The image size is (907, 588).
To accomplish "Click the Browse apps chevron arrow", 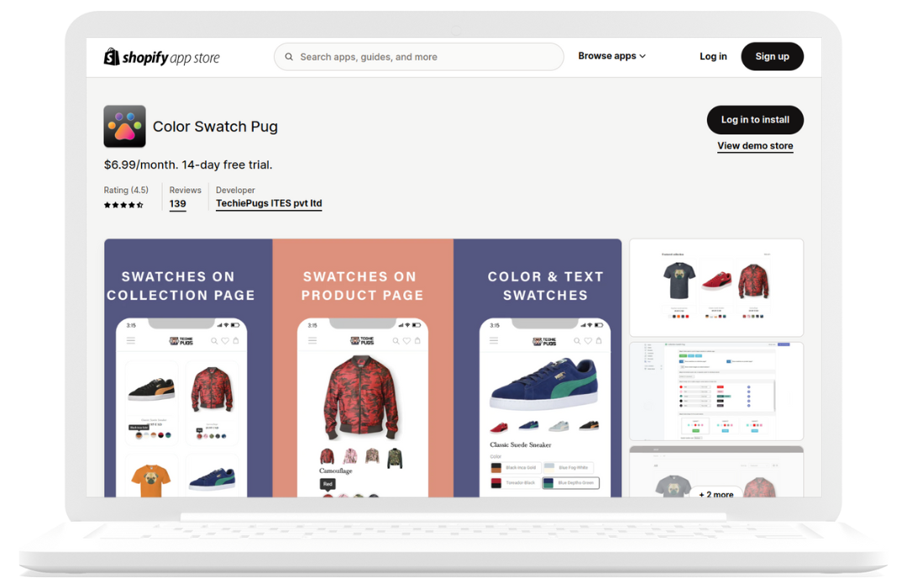I will (x=642, y=56).
